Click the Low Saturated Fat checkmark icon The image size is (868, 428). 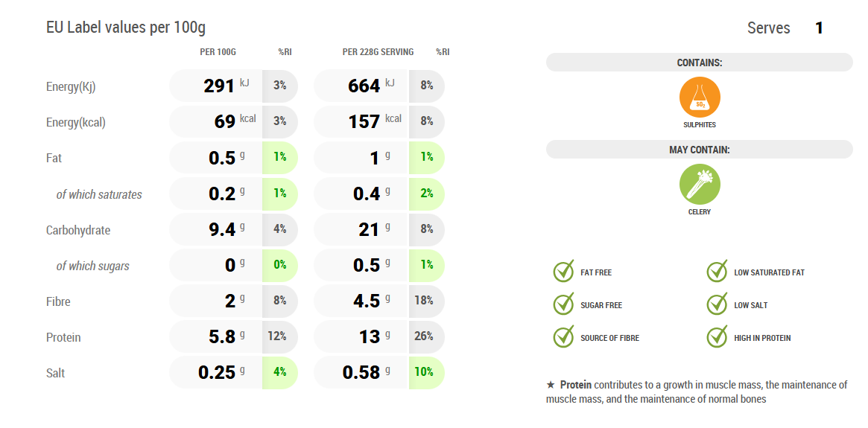(717, 272)
